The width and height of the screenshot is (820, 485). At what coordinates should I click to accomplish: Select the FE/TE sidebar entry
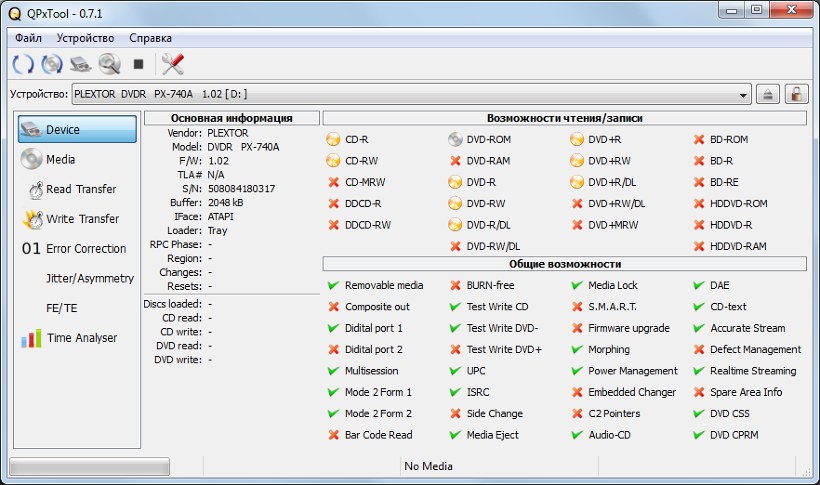61,308
